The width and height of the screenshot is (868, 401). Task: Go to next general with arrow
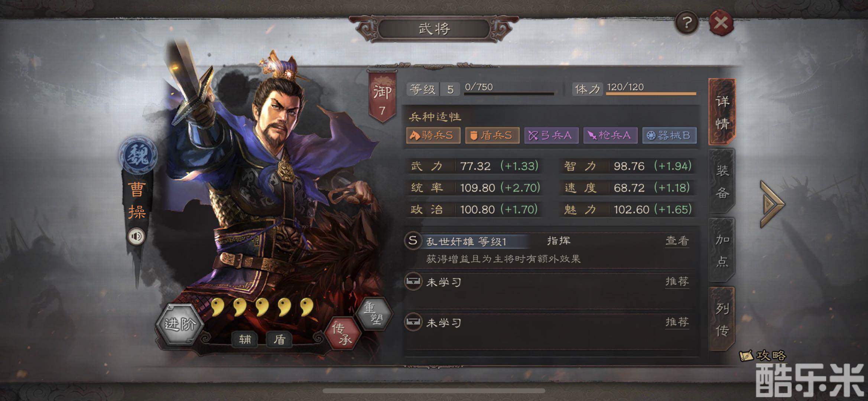(772, 204)
